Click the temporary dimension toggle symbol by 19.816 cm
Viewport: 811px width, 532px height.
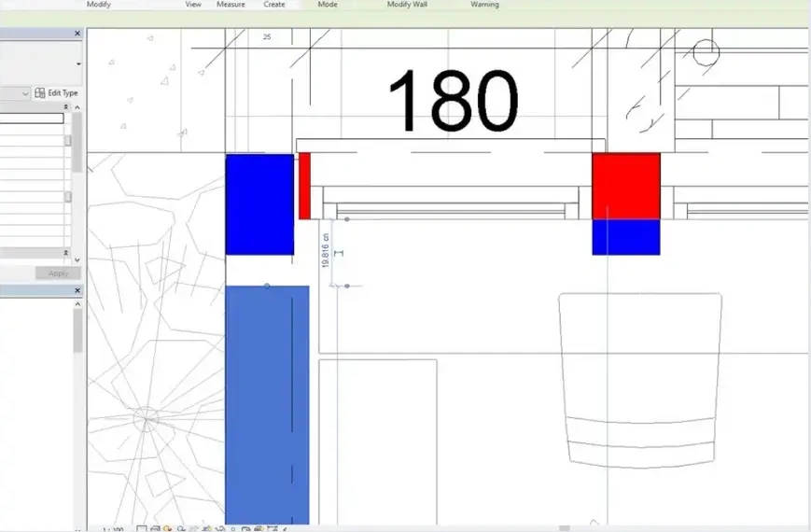339,253
